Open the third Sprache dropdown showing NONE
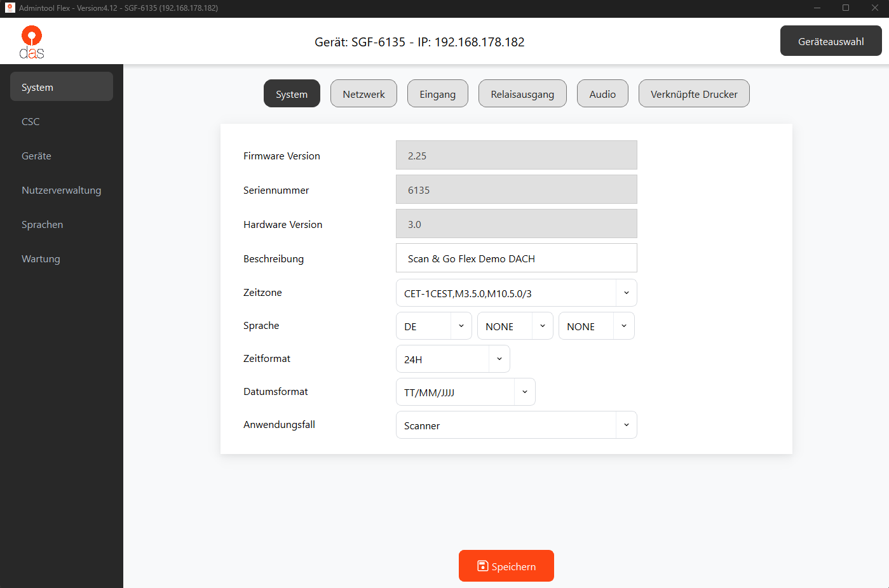This screenshot has height=588, width=889. 596,326
